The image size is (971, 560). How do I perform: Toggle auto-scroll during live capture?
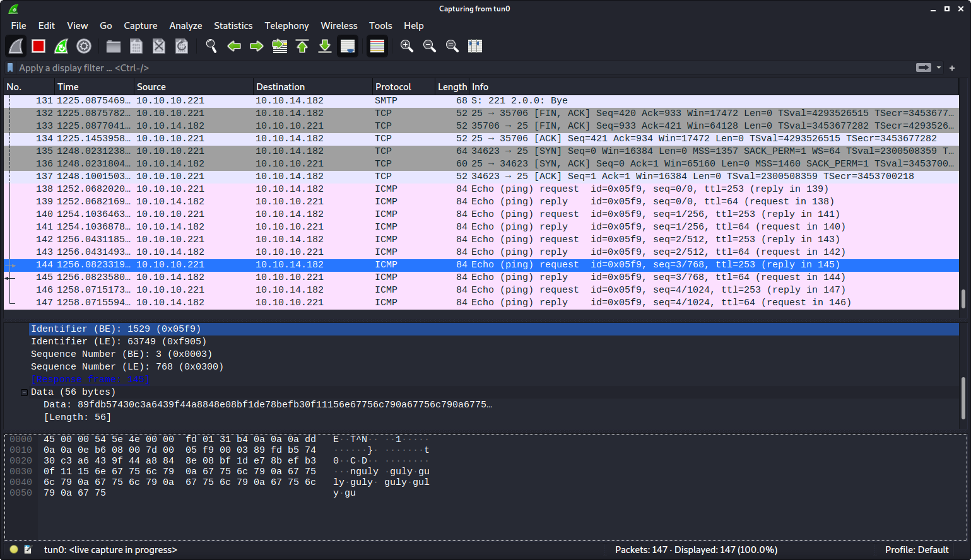(348, 46)
